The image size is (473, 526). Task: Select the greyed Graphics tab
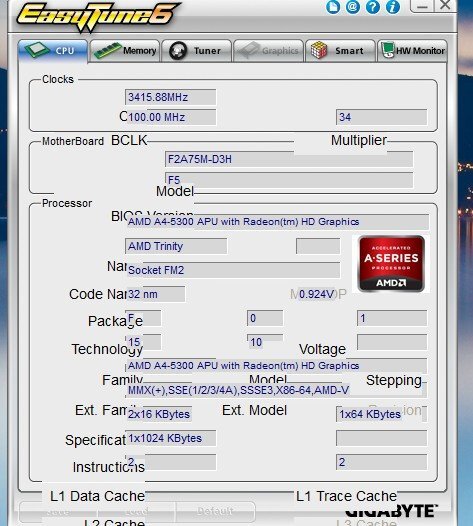pos(268,51)
